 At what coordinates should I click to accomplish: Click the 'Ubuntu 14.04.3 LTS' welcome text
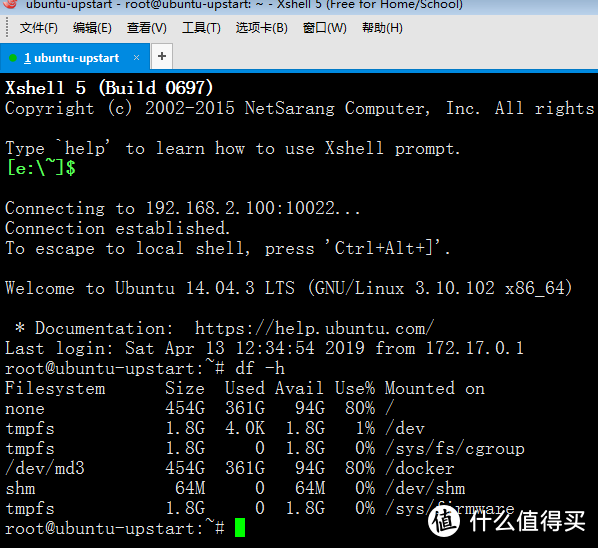pos(205,288)
